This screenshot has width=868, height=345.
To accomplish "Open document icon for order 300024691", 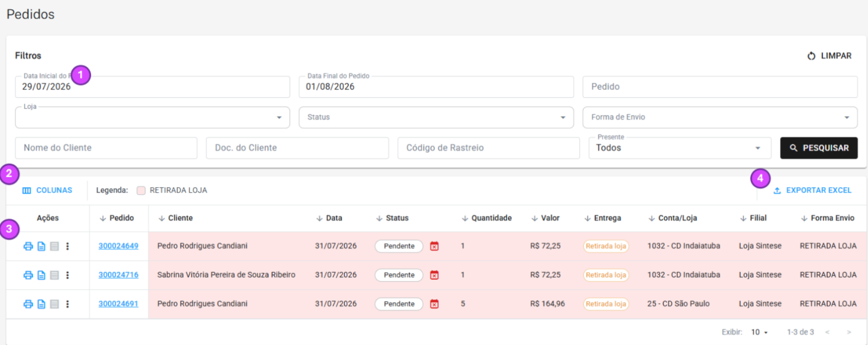I will (x=41, y=304).
